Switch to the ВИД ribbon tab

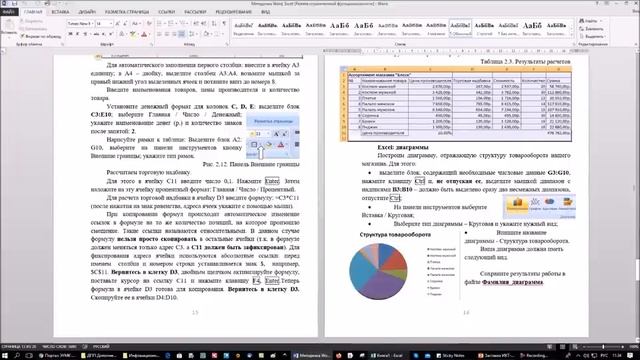pos(265,12)
